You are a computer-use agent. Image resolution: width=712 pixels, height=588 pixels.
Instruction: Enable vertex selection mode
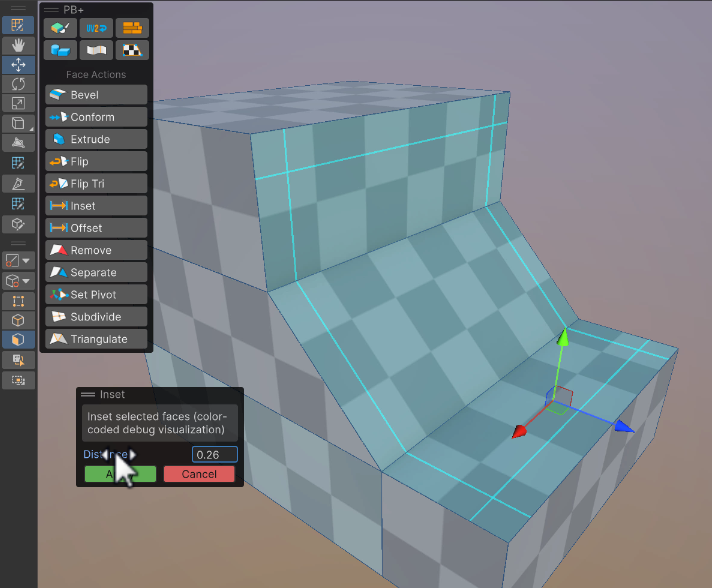18,301
